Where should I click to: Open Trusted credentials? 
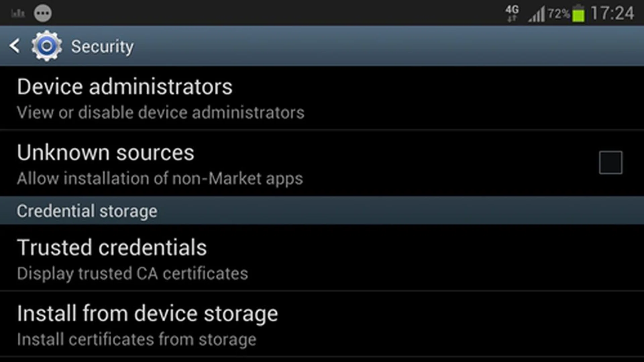pyautogui.click(x=112, y=248)
